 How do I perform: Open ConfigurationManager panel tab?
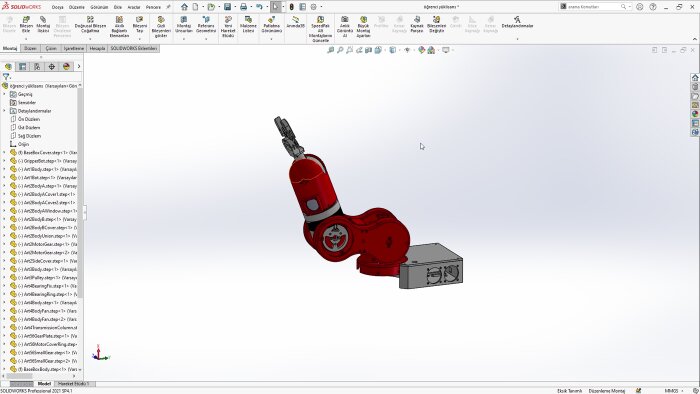(37, 66)
